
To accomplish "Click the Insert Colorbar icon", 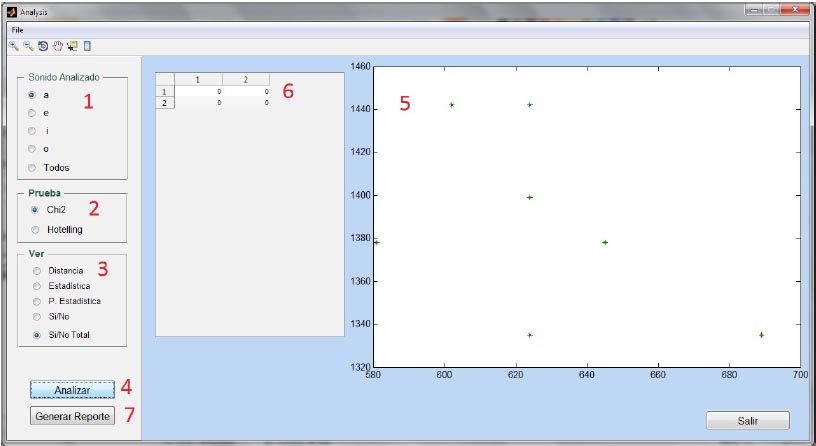I will [x=87, y=46].
